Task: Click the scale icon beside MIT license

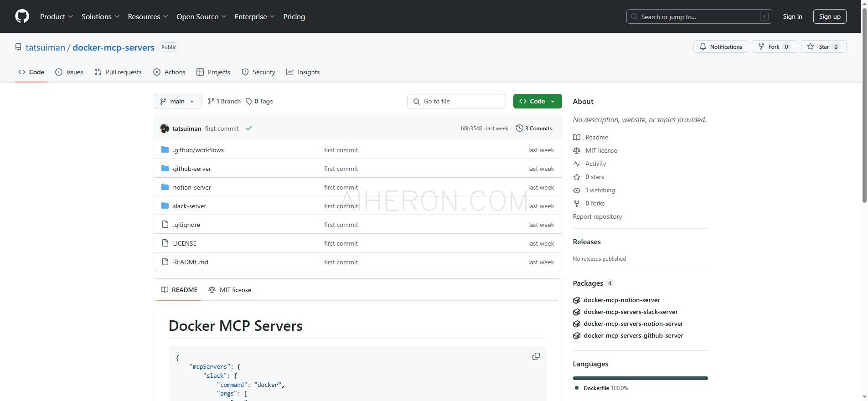Action: point(577,150)
